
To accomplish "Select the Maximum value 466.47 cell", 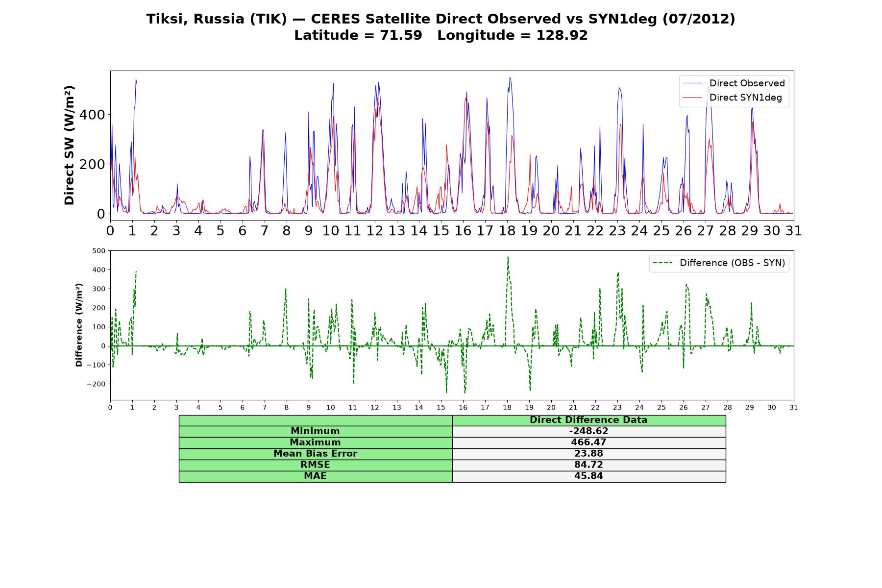I will 588,442.
